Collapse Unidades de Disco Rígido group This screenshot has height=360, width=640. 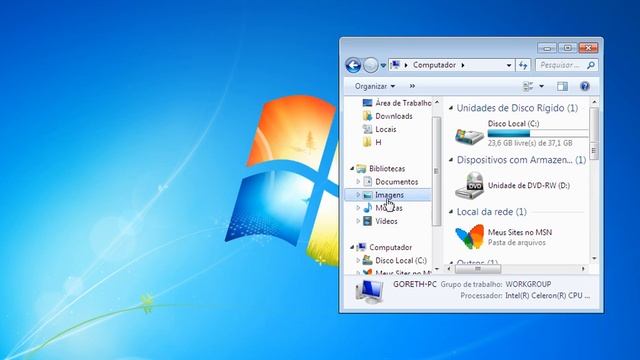pos(451,108)
